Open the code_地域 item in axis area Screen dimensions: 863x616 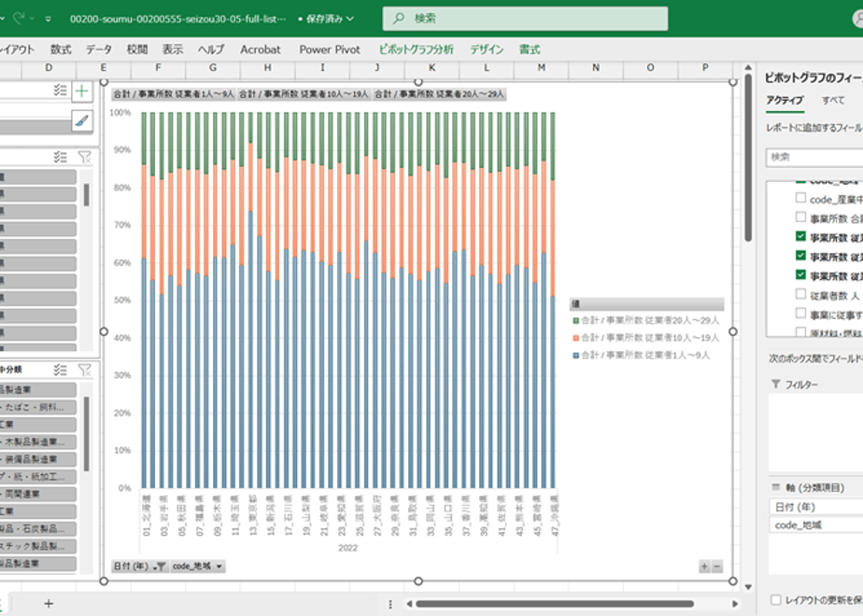tap(815, 525)
